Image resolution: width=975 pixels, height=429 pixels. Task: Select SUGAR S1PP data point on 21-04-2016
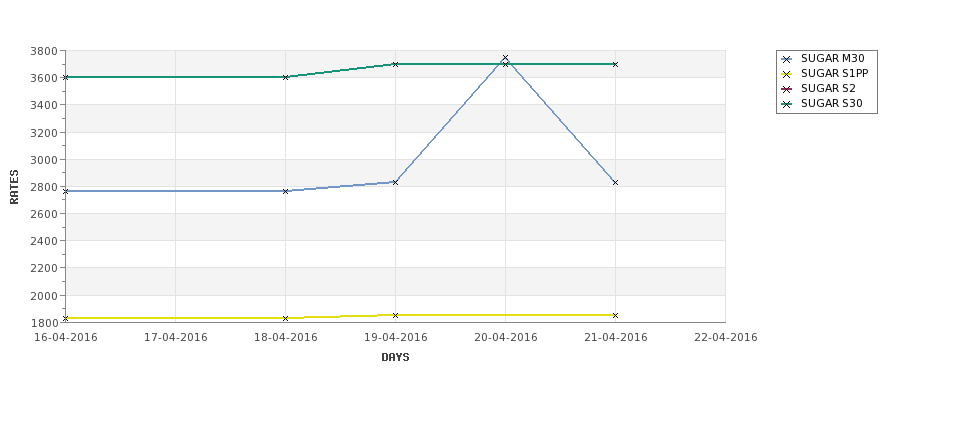pyautogui.click(x=615, y=315)
